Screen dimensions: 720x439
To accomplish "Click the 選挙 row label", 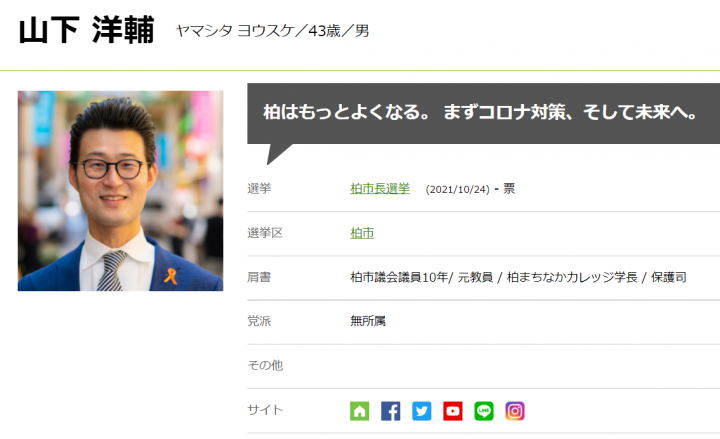I will point(259,189).
